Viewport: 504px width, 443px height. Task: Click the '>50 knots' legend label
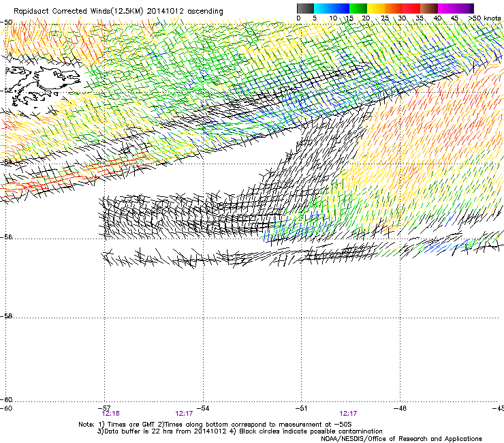click(x=485, y=18)
